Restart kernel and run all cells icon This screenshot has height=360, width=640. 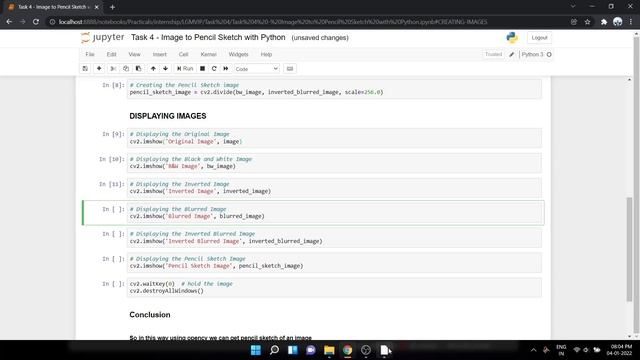pos(226,69)
